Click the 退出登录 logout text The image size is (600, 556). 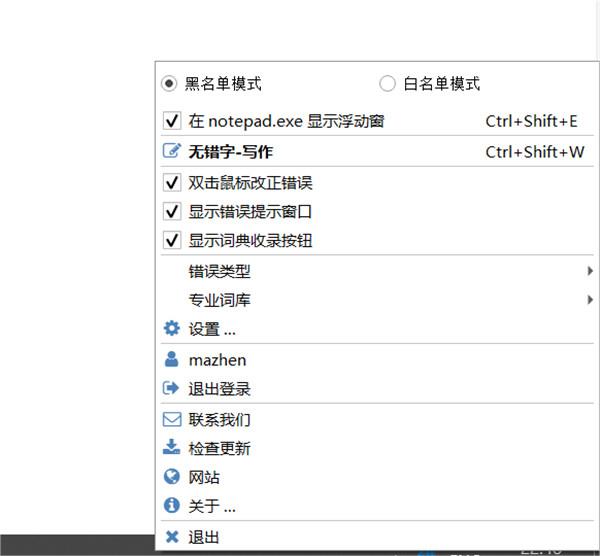click(x=219, y=389)
